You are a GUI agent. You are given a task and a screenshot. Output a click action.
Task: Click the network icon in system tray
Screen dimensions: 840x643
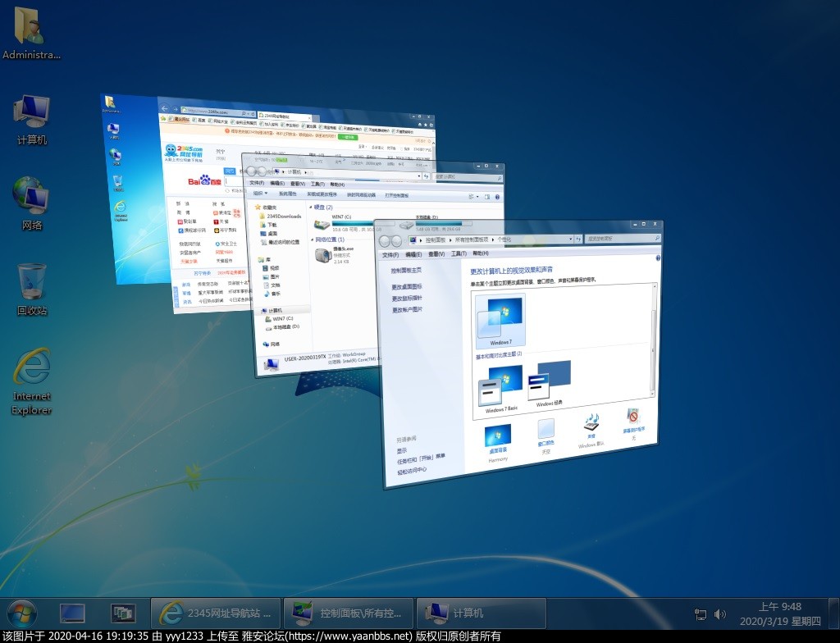tap(700, 614)
